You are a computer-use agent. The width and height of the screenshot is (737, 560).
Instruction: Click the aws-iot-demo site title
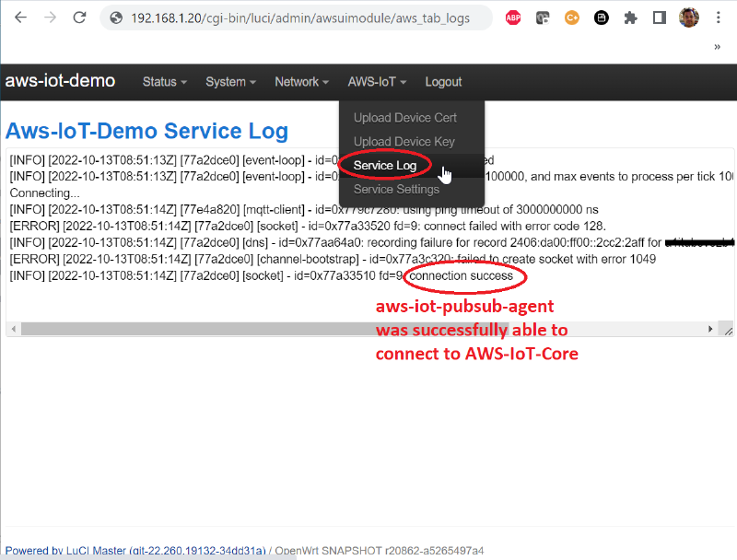coord(61,81)
